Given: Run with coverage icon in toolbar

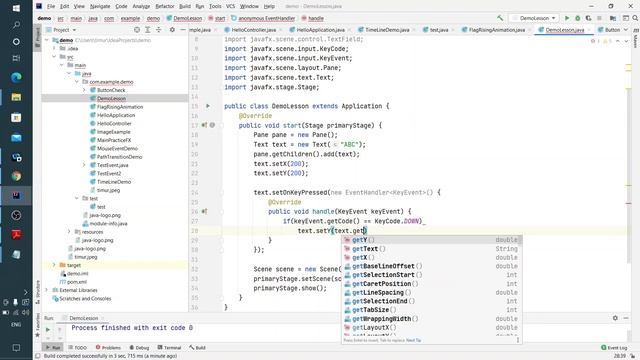Looking at the screenshot, I should pyautogui.click(x=588, y=18).
